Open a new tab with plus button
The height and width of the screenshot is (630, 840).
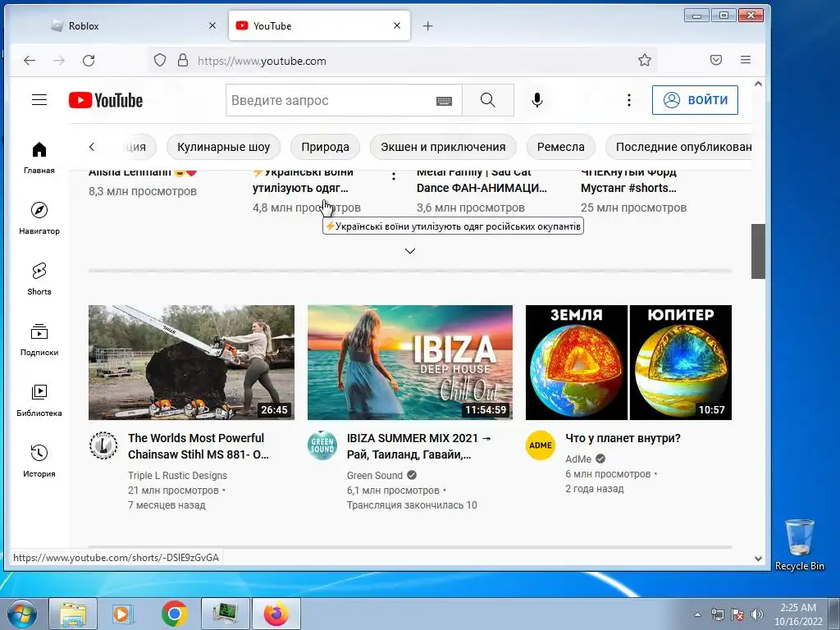tap(427, 25)
